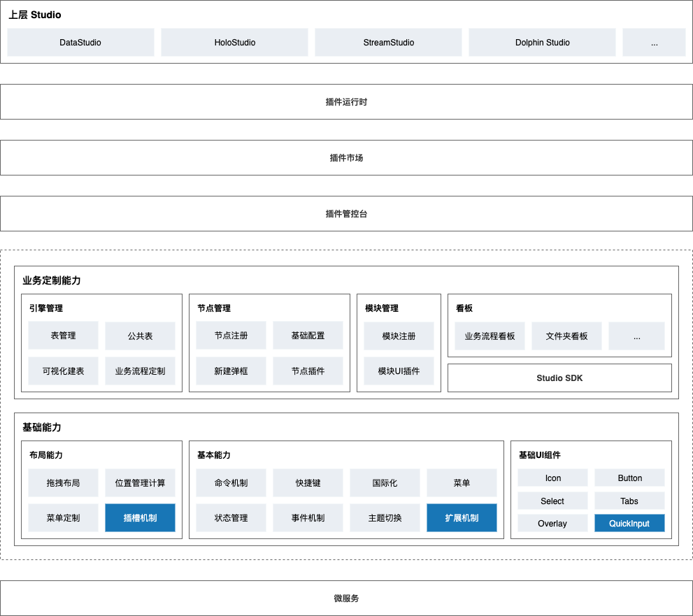Viewport: 693px width, 616px height.
Task: Click the ellipsis block in 看板 group
Action: 636,336
